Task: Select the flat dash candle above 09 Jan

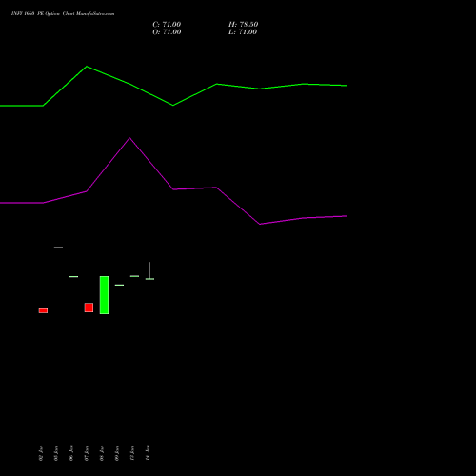Action: point(119,285)
